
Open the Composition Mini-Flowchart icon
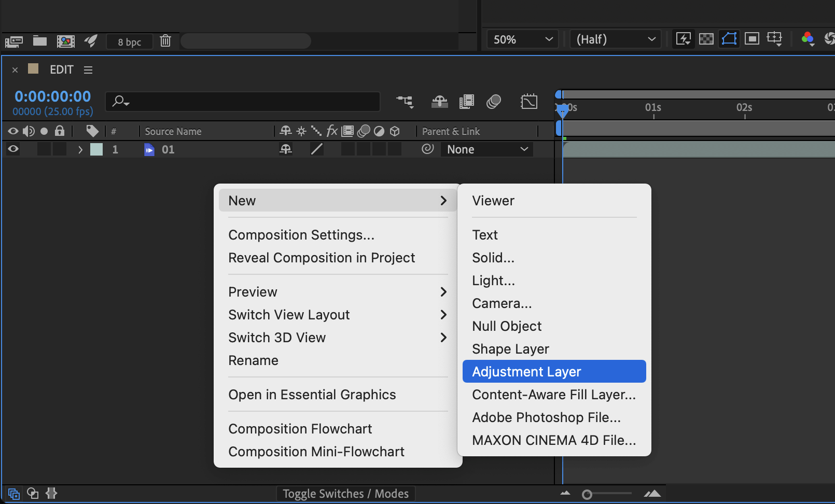pos(405,102)
